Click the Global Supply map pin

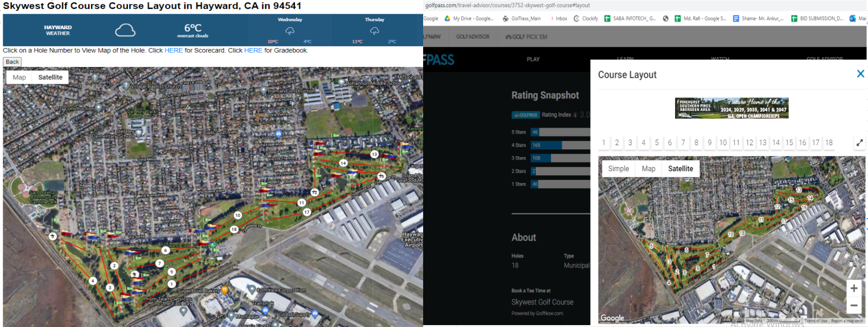pos(315,314)
